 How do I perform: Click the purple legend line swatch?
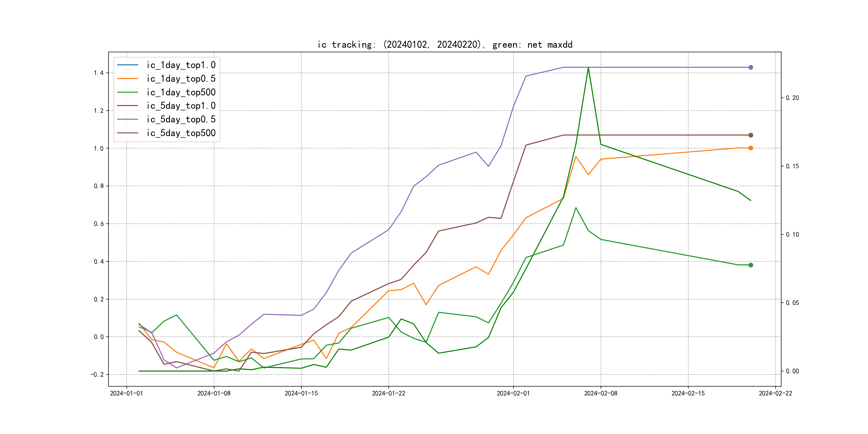[127, 119]
